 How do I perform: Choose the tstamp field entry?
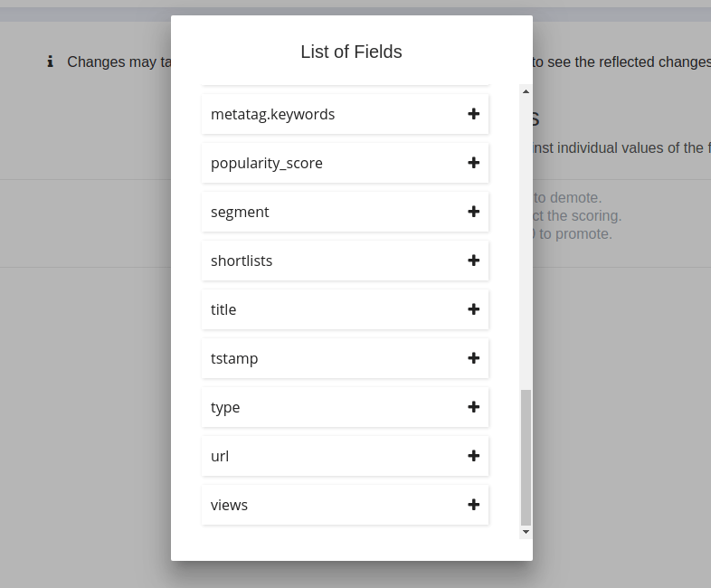234,359
